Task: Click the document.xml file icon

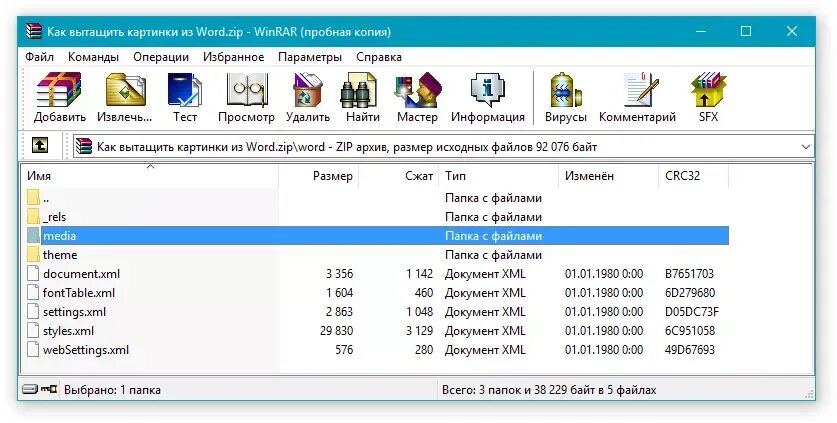Action: [x=34, y=274]
